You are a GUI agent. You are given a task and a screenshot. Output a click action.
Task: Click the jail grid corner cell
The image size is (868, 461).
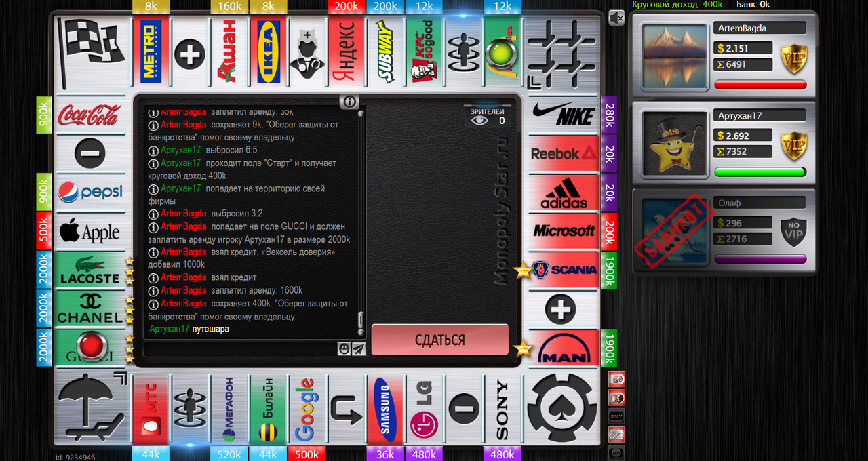pos(562,52)
